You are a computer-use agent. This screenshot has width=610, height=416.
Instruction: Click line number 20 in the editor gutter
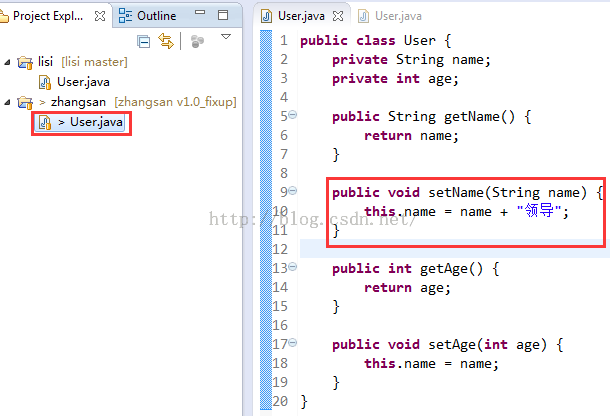click(280, 401)
